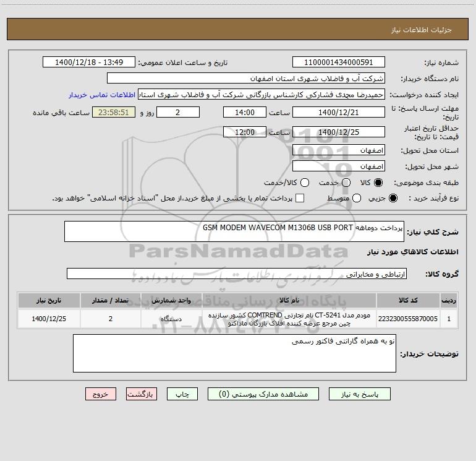Click the remaining time countdown 23:58:51
This screenshot has width=476, height=461.
(x=114, y=112)
